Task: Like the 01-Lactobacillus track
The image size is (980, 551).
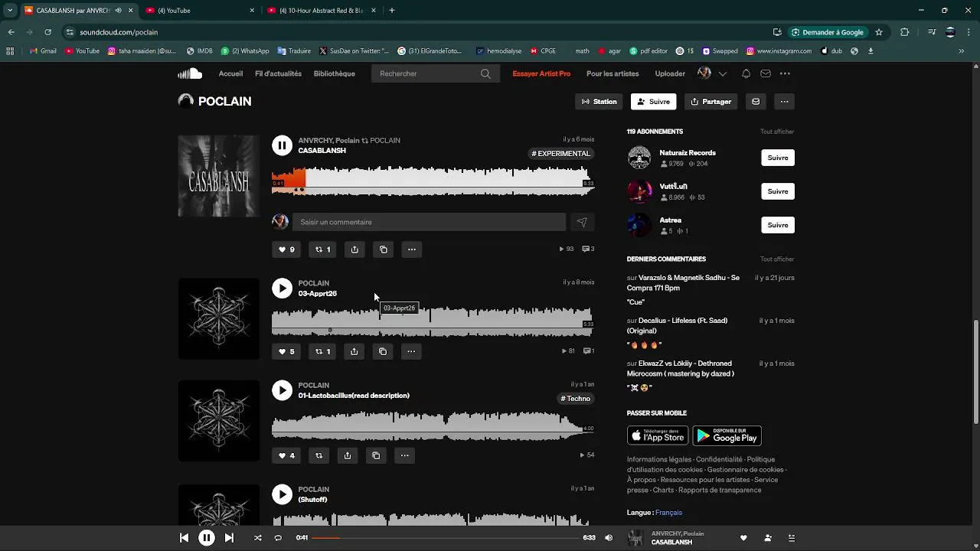Action: click(286, 455)
